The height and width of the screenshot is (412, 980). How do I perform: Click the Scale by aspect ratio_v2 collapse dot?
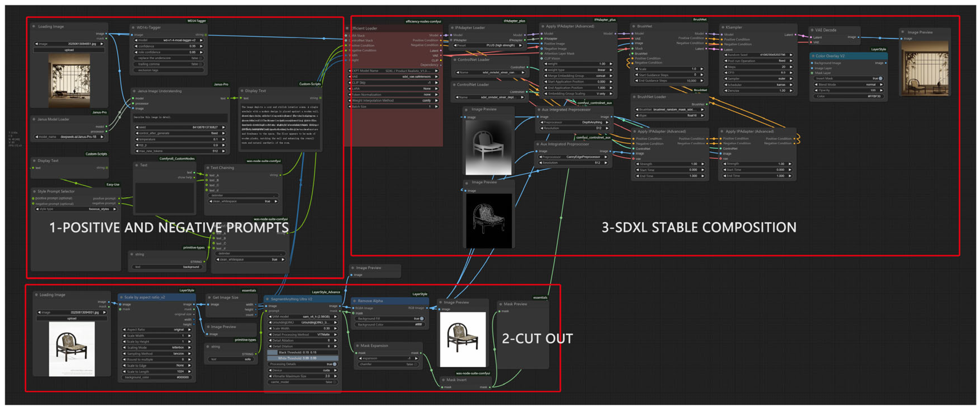pos(121,298)
